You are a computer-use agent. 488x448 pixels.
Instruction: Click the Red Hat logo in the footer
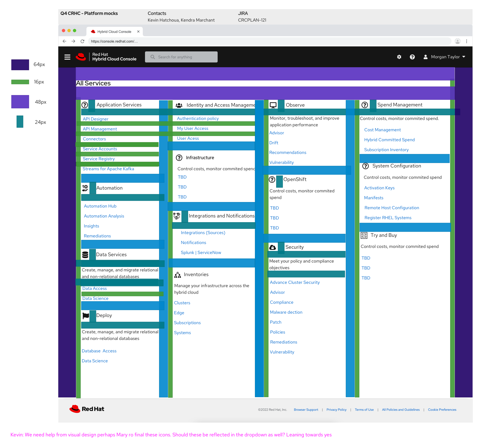[87, 409]
